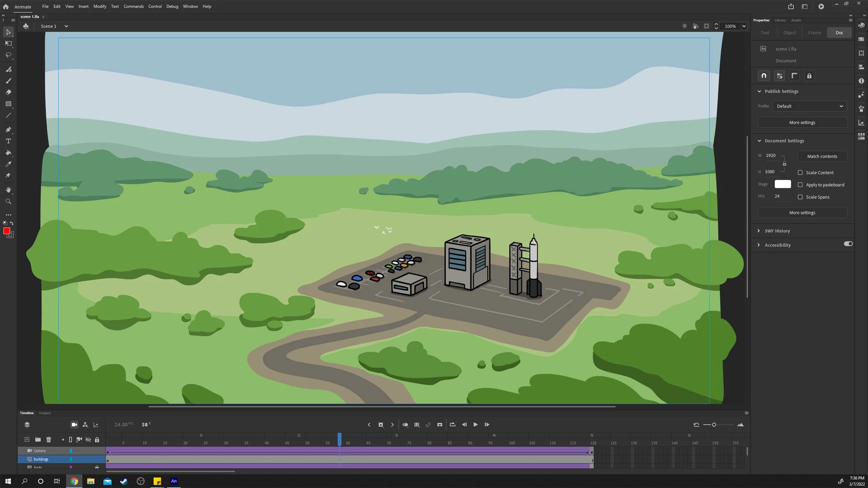Viewport: 868px width, 488px height.
Task: Enable the Scale Content checkbox
Action: (800, 173)
